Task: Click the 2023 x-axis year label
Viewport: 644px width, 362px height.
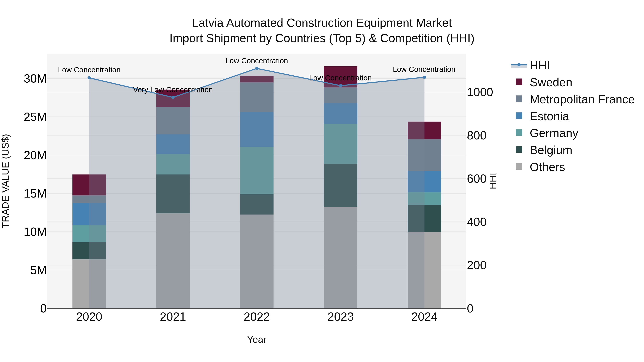Action: (x=340, y=317)
